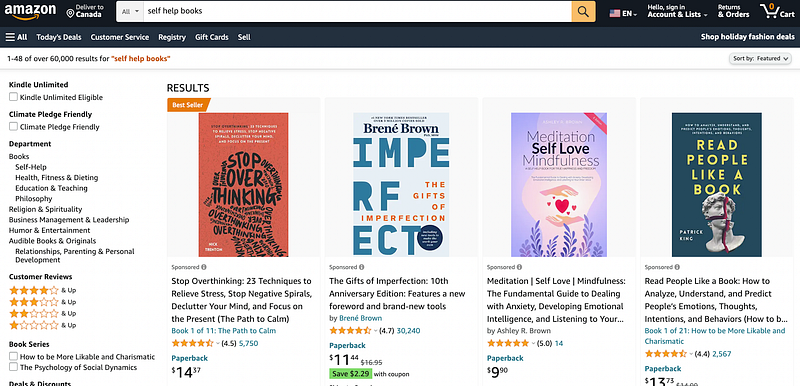The image size is (800, 386).
Task: Check How to be More Likable and Charismatic series
Action: (13, 356)
